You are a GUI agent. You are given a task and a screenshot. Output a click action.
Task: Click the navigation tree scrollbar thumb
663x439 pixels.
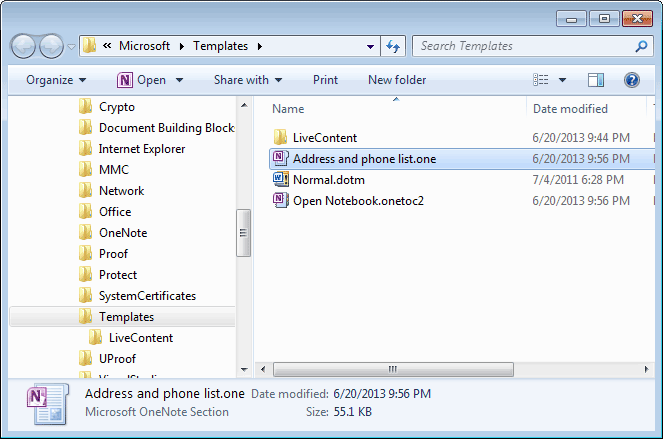(x=243, y=233)
